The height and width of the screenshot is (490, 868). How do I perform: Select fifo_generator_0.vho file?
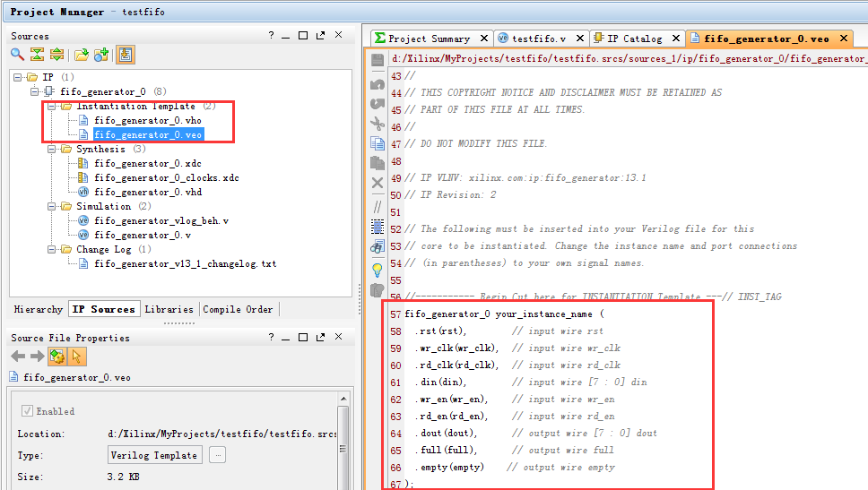tap(147, 120)
